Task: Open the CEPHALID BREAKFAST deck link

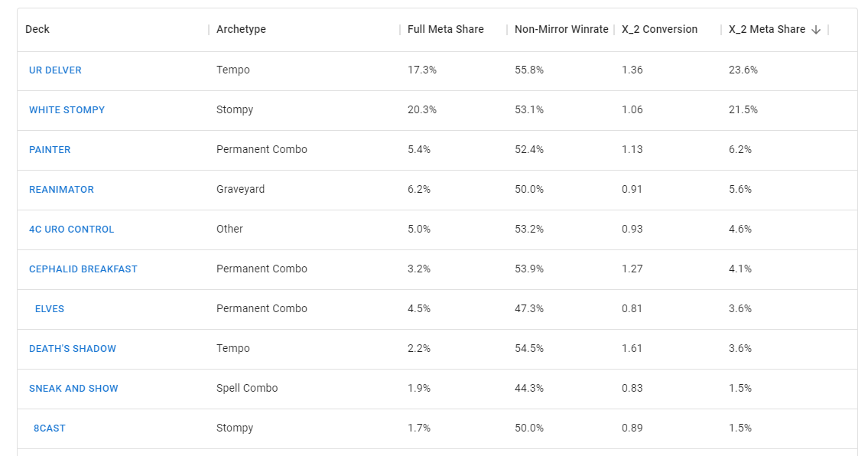Action: pyautogui.click(x=83, y=269)
